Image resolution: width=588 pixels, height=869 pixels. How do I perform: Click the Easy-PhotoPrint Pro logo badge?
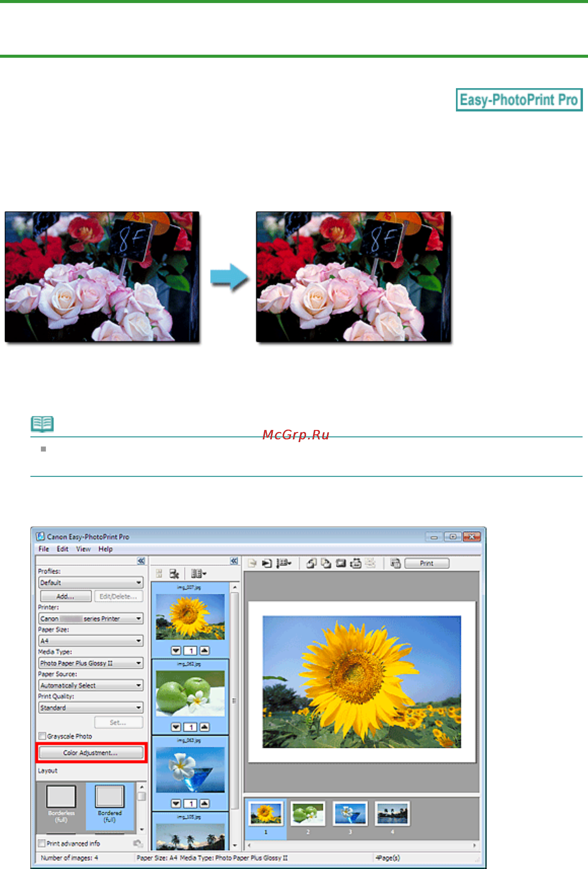point(519,100)
